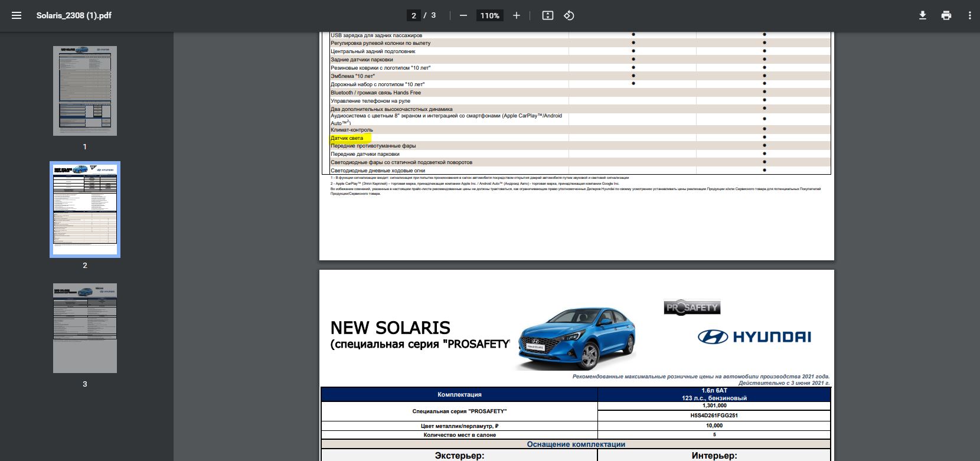Click the zoom out minus button
This screenshot has width=980, height=461.
pyautogui.click(x=463, y=15)
